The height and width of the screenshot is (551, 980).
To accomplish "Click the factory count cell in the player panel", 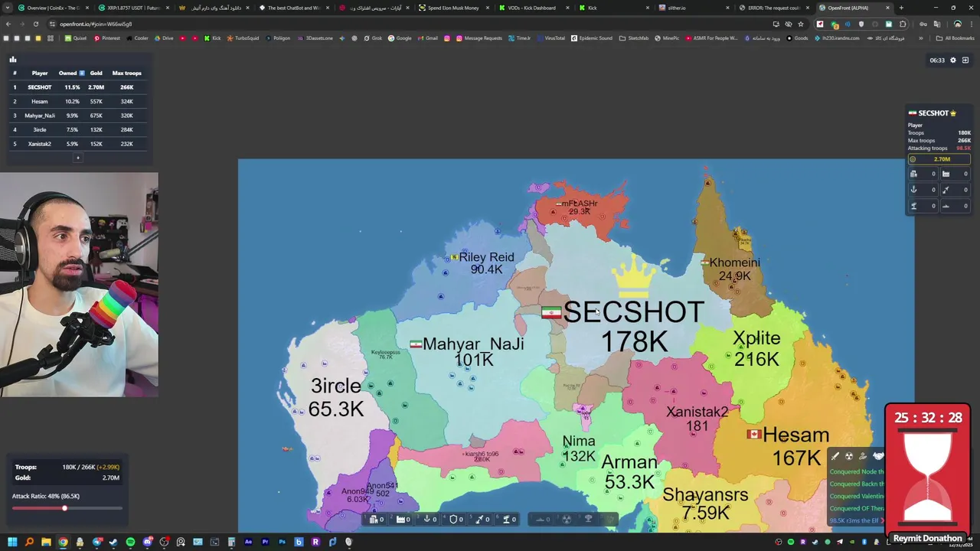I will coord(955,174).
